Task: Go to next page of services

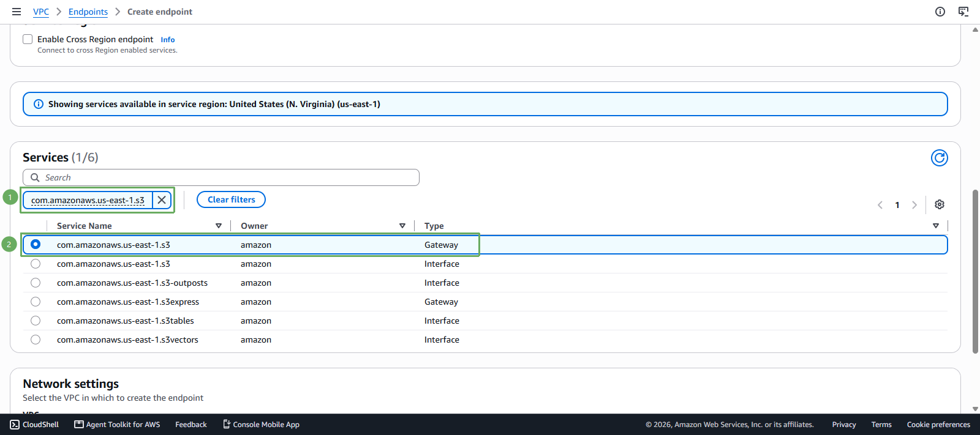Action: [x=914, y=205]
